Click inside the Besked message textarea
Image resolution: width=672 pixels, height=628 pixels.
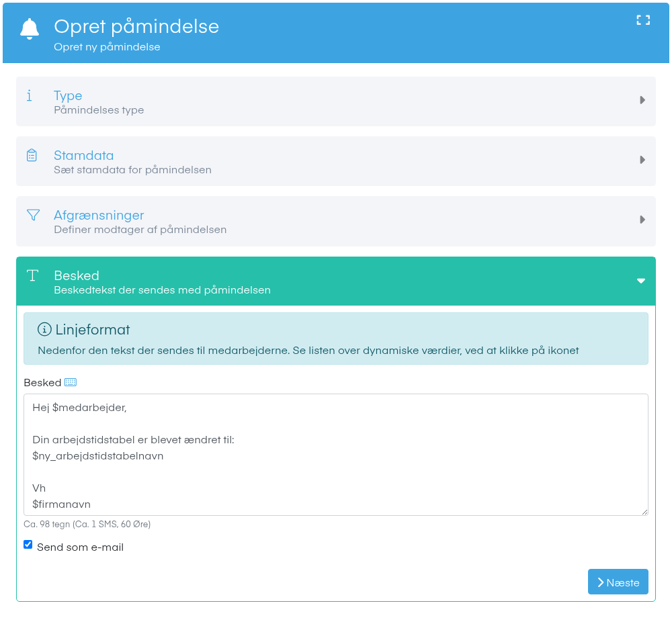pos(335,455)
